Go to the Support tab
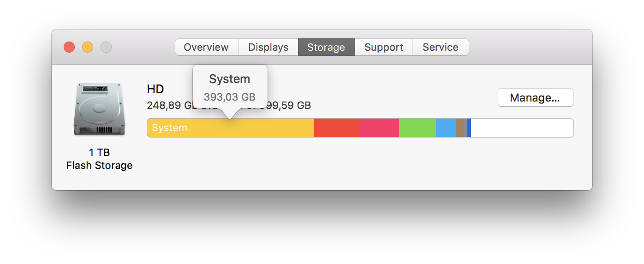 [384, 47]
